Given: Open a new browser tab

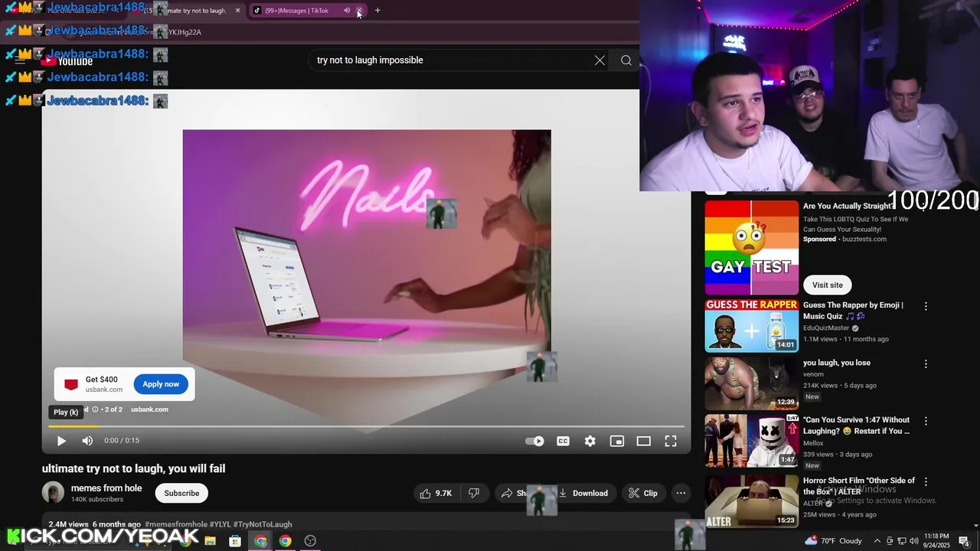Looking at the screenshot, I should point(377,11).
